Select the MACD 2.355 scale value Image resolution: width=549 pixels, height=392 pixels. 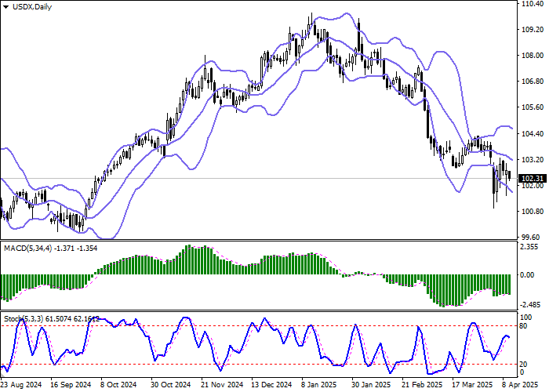click(x=531, y=245)
